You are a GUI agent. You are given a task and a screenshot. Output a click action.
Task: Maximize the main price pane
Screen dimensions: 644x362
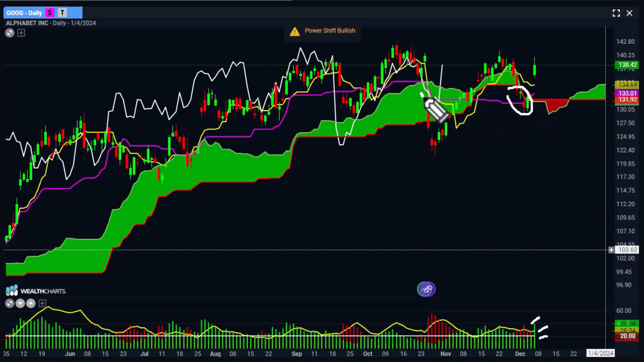click(x=10, y=33)
